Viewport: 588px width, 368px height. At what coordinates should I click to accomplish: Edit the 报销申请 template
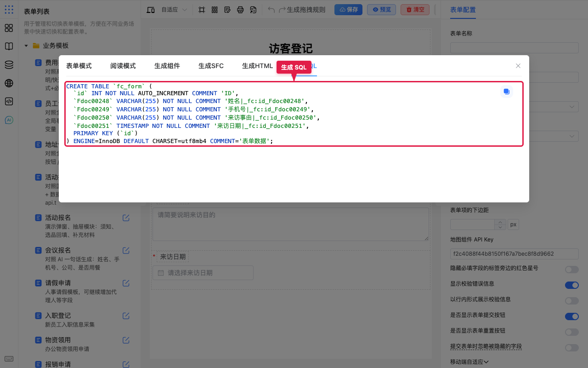[x=126, y=364]
